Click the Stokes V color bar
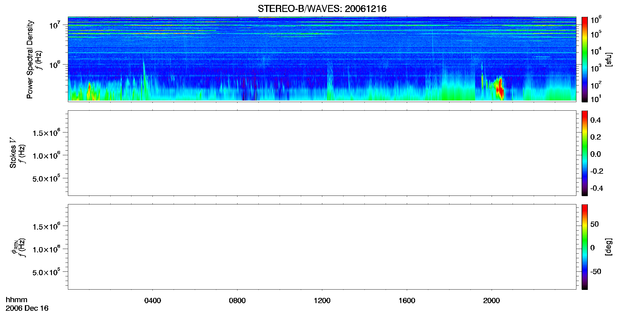This screenshot has height=332, width=644. pyautogui.click(x=584, y=153)
